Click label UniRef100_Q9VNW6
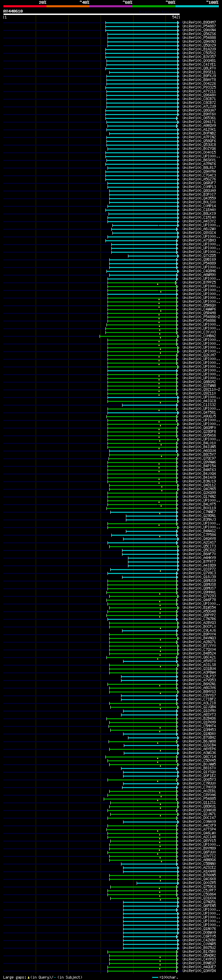222x980 pixels. [199, 462]
